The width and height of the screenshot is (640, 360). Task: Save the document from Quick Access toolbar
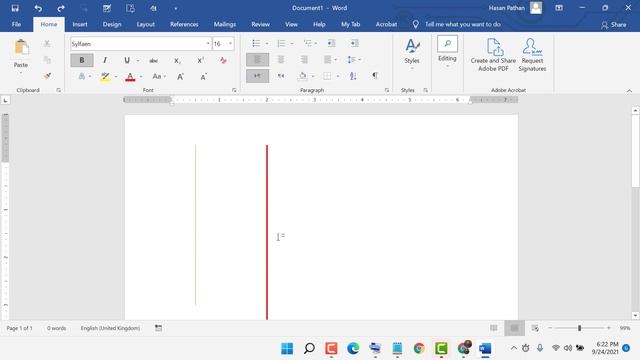(15, 8)
